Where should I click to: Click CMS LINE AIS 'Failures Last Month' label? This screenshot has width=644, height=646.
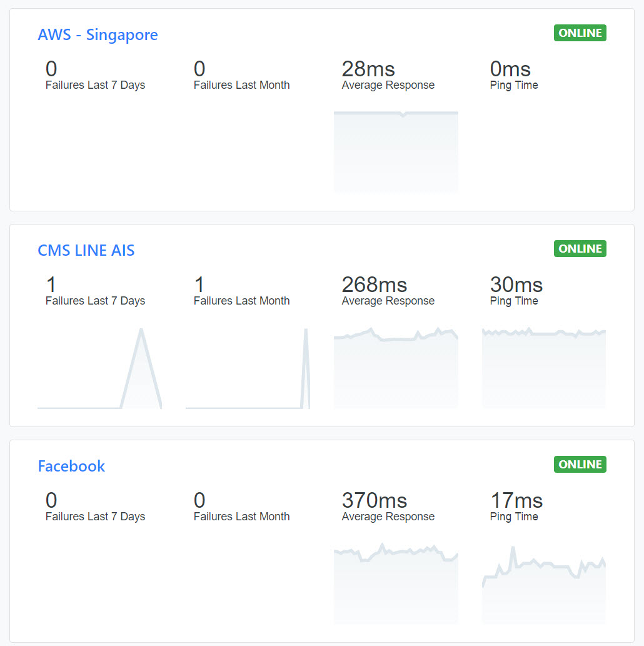242,301
